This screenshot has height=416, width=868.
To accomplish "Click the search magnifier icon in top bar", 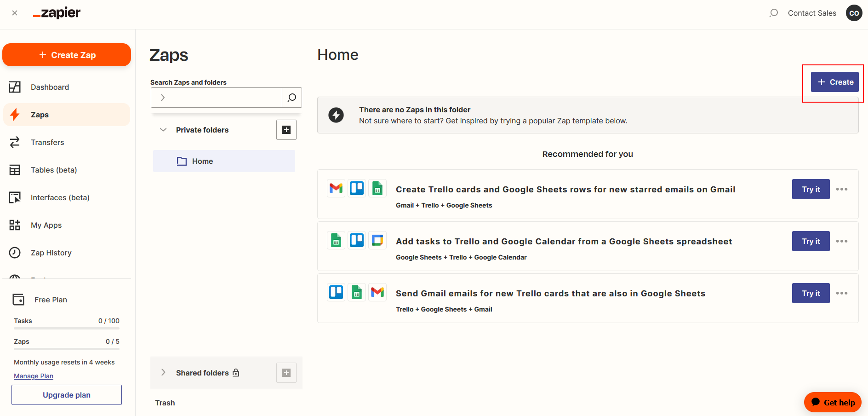I will click(774, 13).
